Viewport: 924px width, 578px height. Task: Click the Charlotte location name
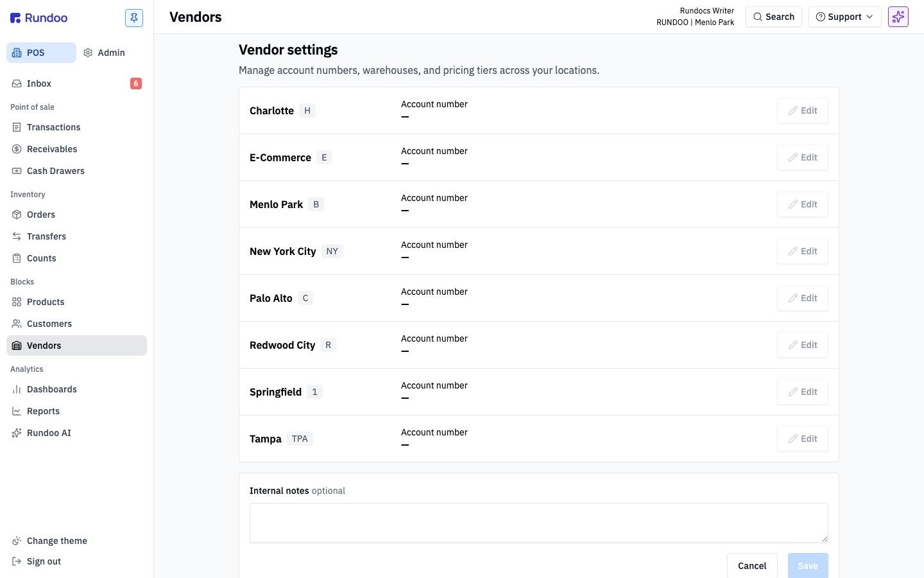tap(271, 110)
